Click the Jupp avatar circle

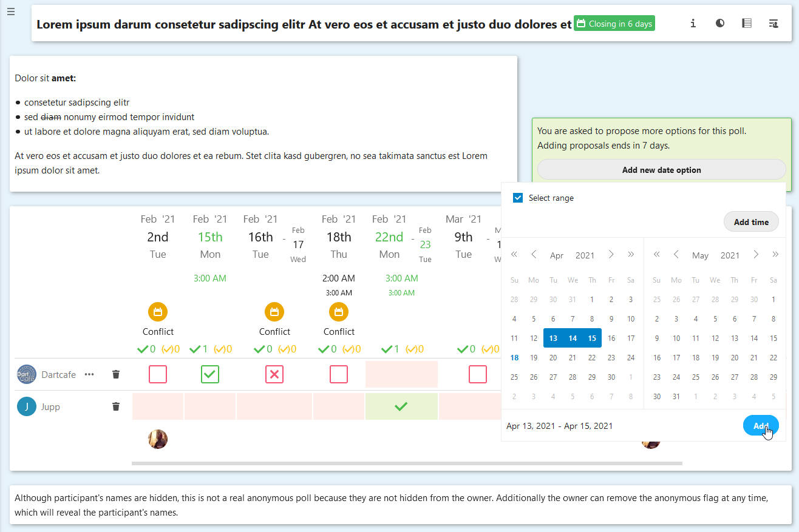pyautogui.click(x=27, y=406)
